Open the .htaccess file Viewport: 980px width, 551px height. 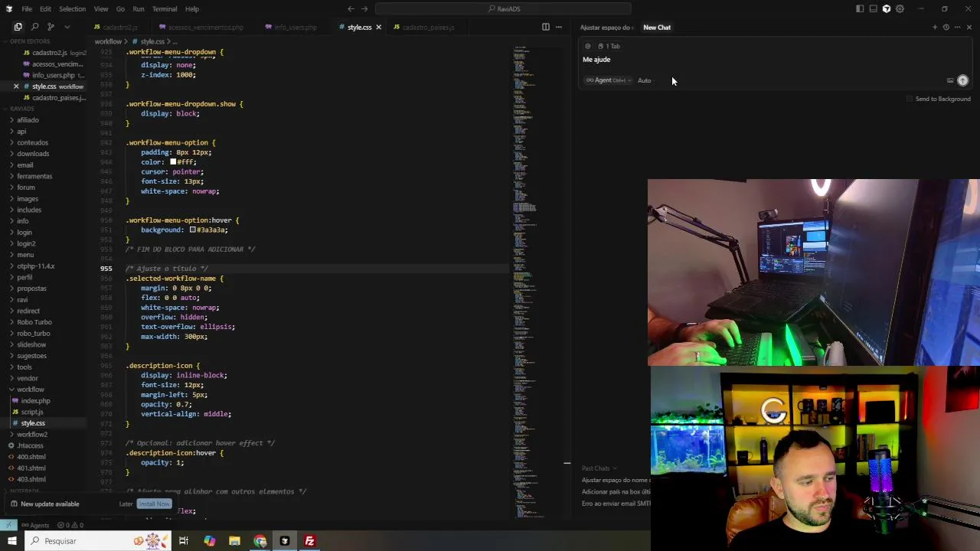tap(31, 445)
